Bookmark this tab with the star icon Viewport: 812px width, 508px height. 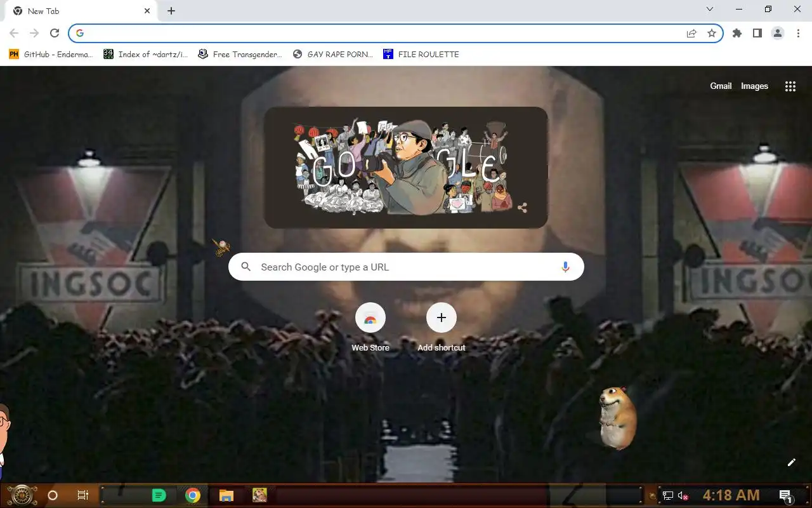712,33
